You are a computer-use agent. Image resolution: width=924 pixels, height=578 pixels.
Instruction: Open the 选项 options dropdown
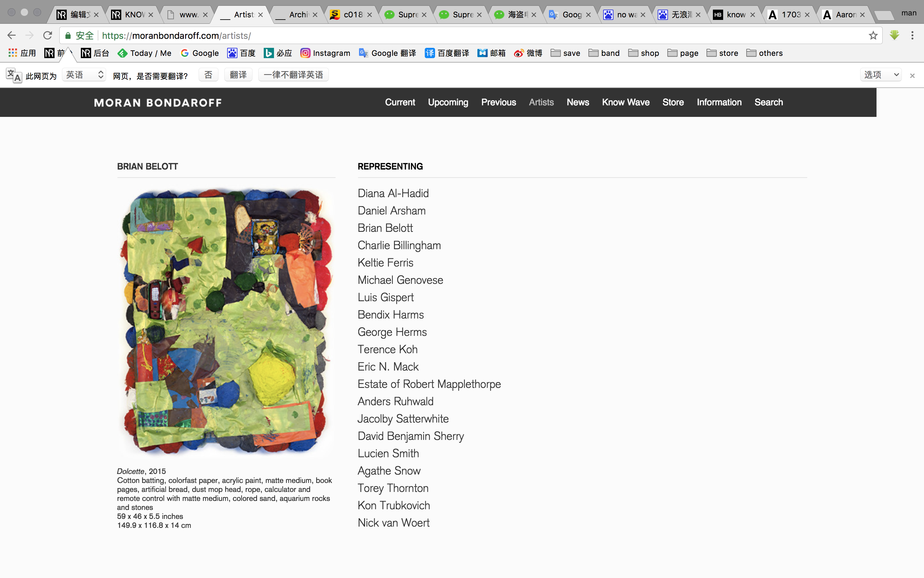[x=880, y=74]
